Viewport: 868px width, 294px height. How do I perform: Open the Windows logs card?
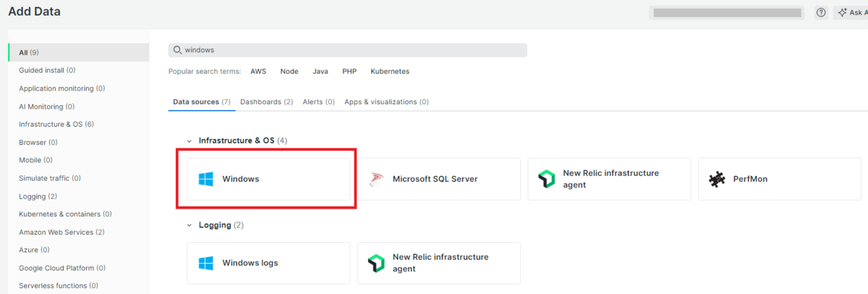click(x=268, y=263)
